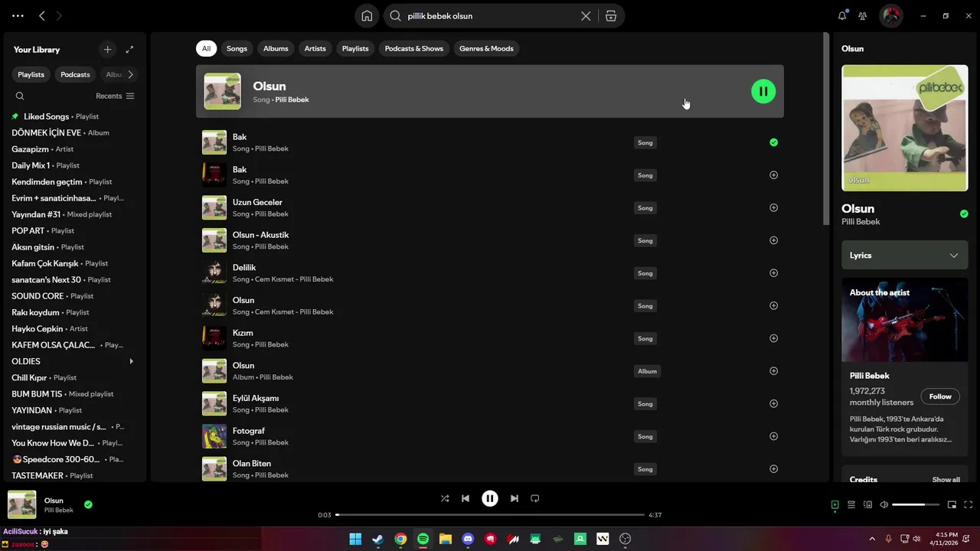Screen dimensions: 980x551
Task: Pause Olsun using the green top-result button
Action: tap(763, 91)
